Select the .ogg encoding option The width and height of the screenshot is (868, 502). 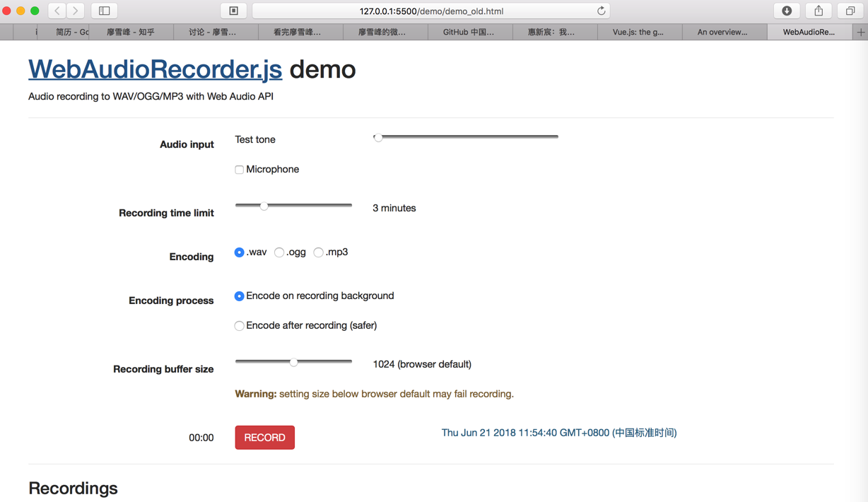[x=279, y=252]
